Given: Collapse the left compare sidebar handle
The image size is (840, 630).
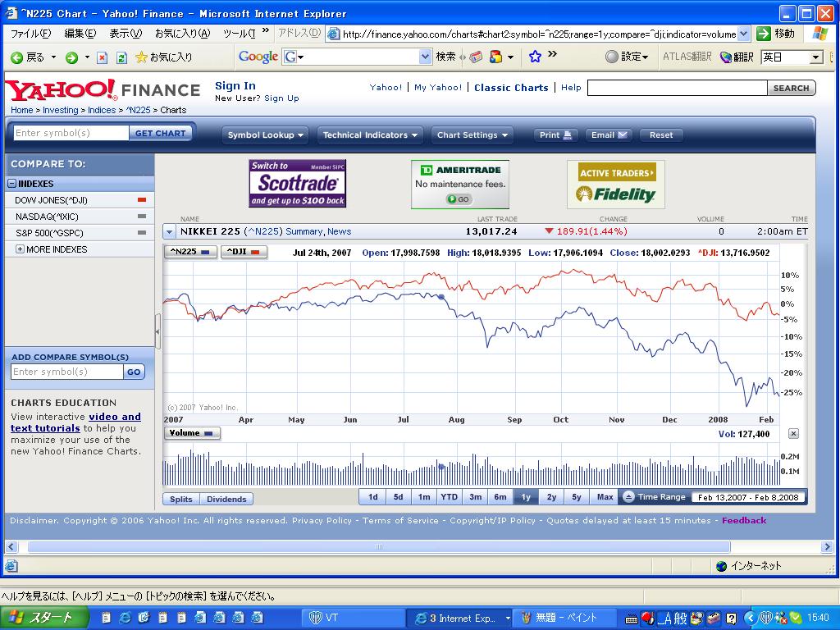Looking at the screenshot, I should click(157, 331).
